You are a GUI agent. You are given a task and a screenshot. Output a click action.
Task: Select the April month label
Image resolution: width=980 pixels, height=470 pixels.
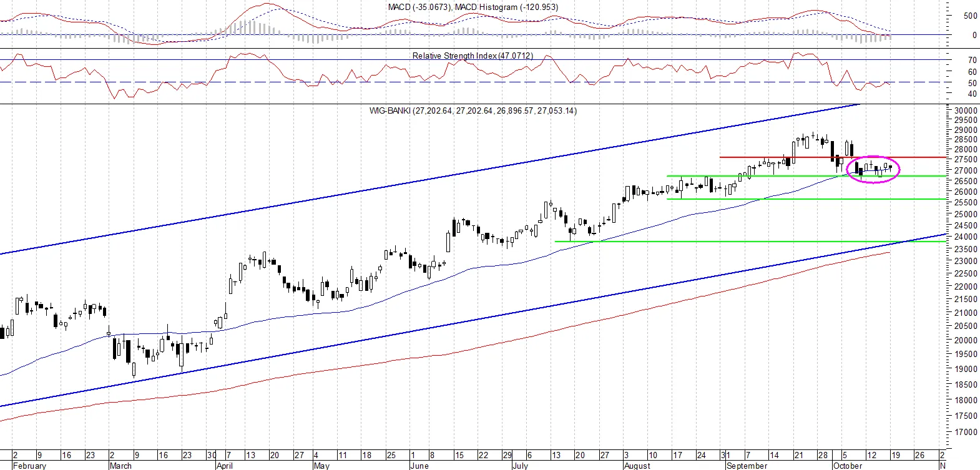(x=224, y=466)
